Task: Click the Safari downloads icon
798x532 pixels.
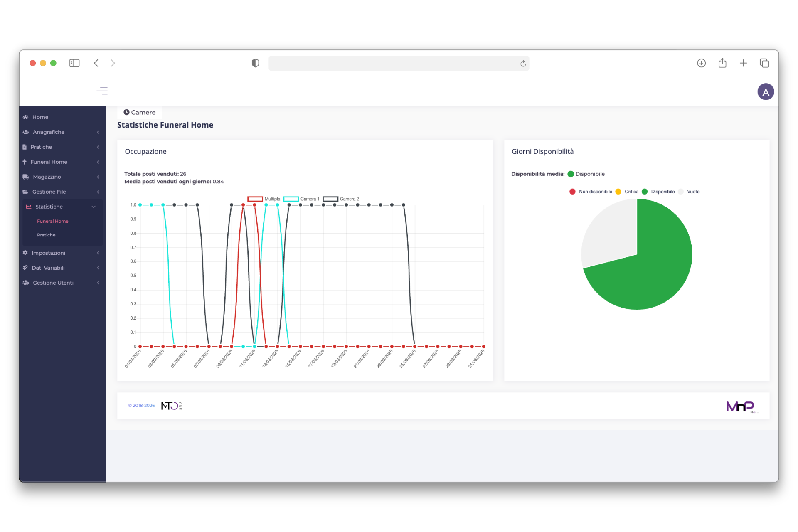Action: pos(701,63)
